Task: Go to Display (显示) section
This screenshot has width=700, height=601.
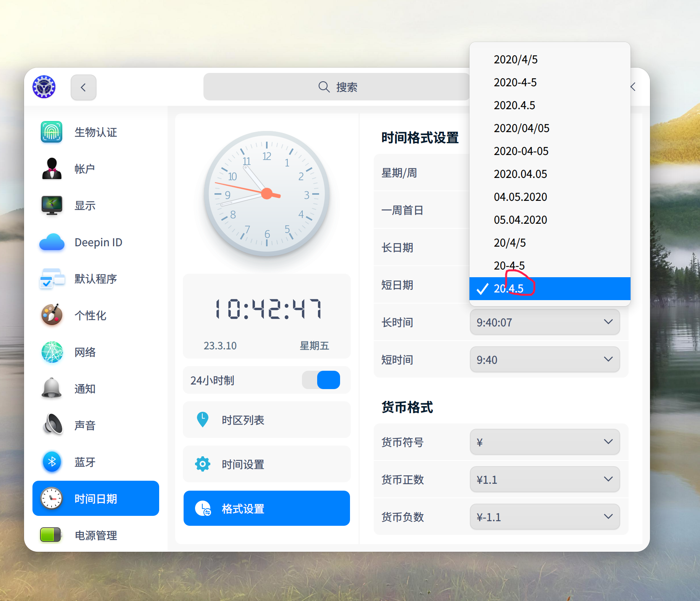Action: click(x=96, y=205)
